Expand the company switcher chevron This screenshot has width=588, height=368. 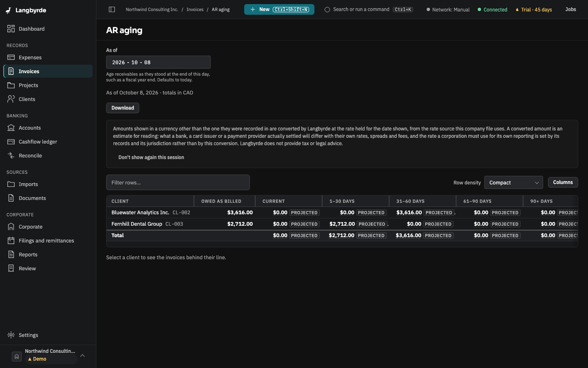(82, 355)
